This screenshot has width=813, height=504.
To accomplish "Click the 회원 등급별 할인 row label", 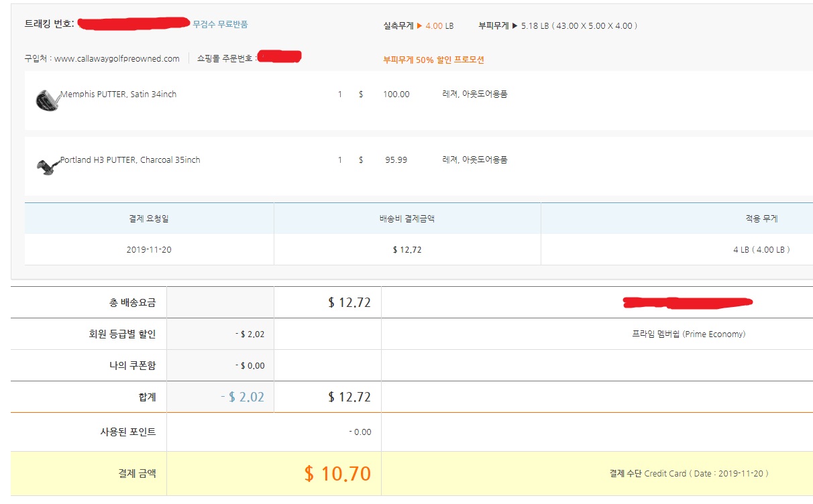I will [117, 334].
